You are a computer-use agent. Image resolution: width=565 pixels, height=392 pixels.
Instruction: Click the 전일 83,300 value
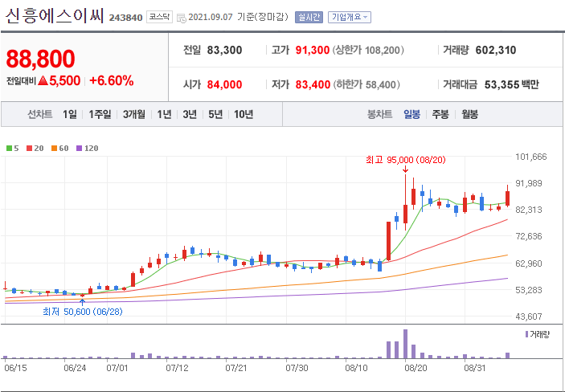coord(224,50)
